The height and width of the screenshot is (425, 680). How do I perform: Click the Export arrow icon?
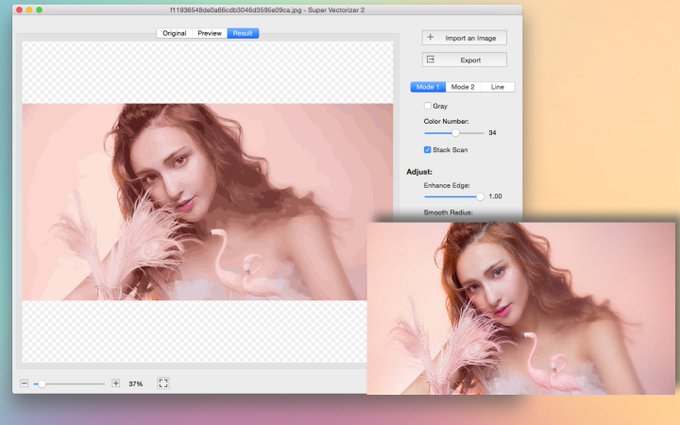tap(430, 59)
